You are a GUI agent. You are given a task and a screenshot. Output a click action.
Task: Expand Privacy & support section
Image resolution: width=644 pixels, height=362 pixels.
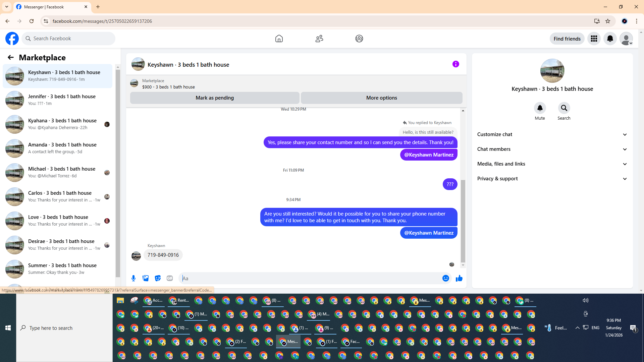pyautogui.click(x=552, y=179)
